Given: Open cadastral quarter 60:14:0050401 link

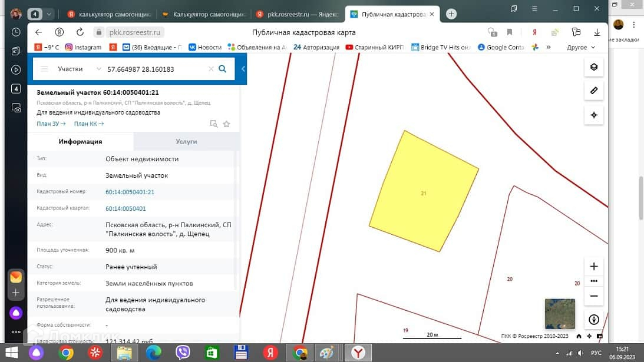Looking at the screenshot, I should [x=126, y=208].
